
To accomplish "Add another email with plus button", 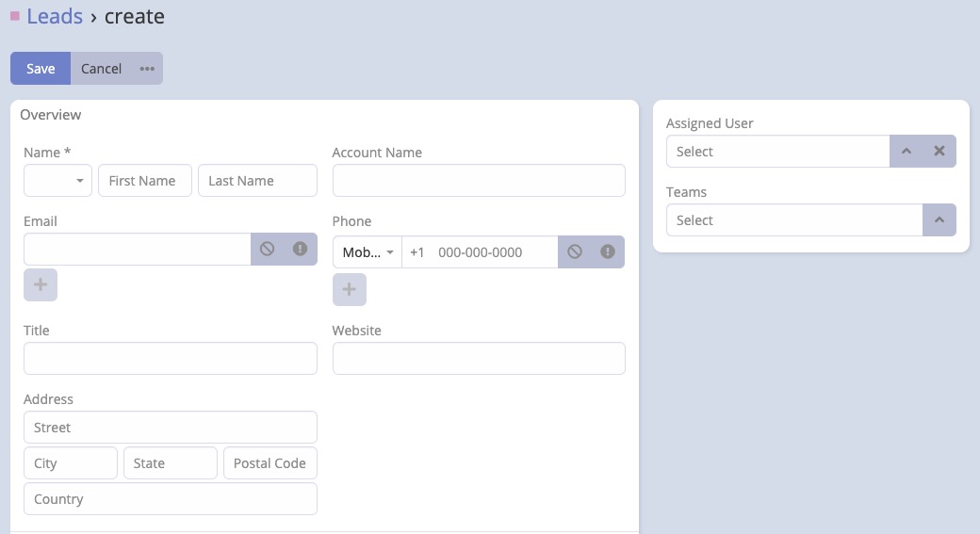I will click(41, 284).
